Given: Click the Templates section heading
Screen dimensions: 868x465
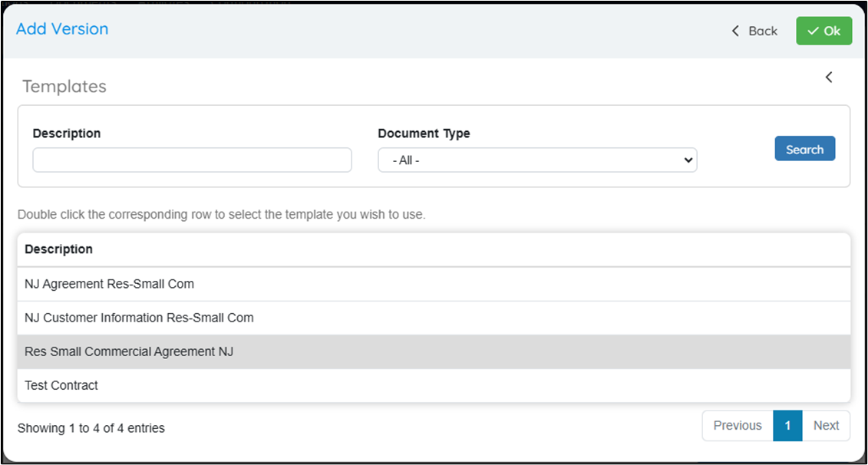Looking at the screenshot, I should click(64, 87).
